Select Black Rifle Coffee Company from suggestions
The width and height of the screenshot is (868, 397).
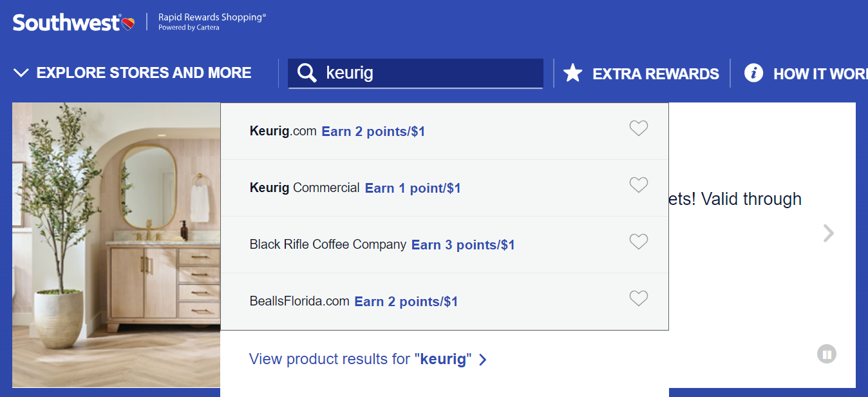(x=381, y=244)
